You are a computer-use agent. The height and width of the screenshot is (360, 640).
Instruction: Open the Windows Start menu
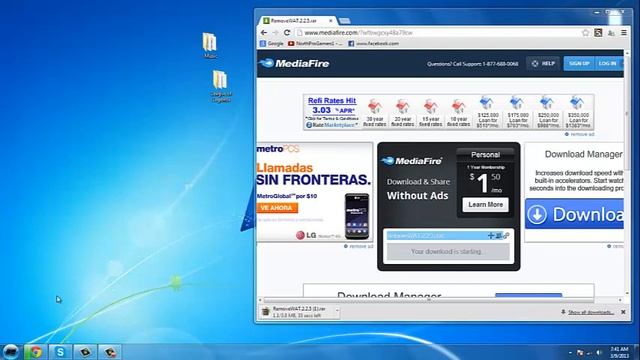tap(11, 351)
